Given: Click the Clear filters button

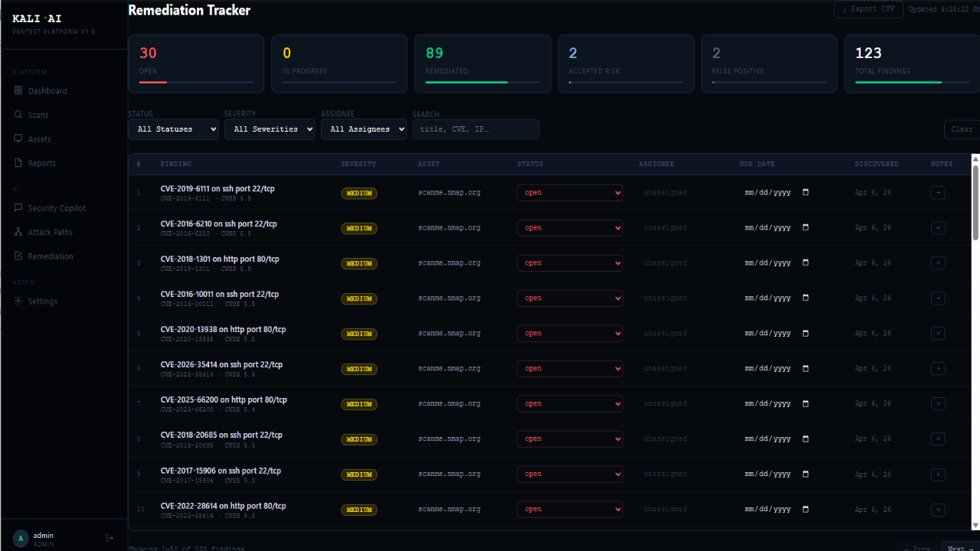Looking at the screenshot, I should (962, 129).
